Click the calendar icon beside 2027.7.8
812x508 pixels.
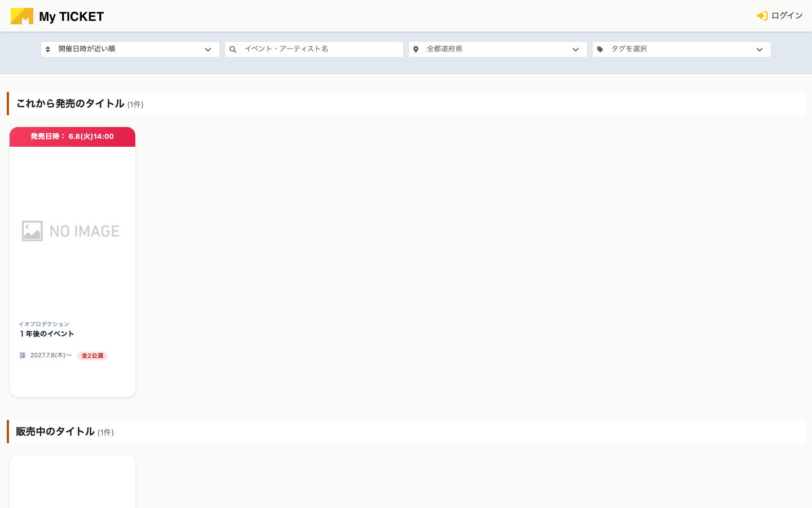23,355
